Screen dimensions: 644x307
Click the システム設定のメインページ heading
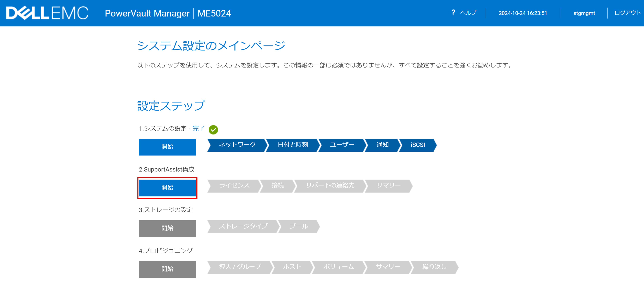(x=211, y=46)
